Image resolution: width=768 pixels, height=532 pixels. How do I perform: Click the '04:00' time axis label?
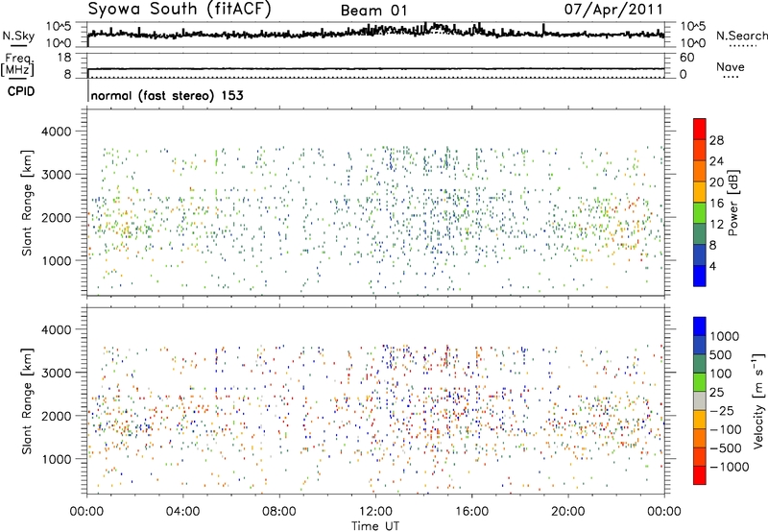[182, 512]
